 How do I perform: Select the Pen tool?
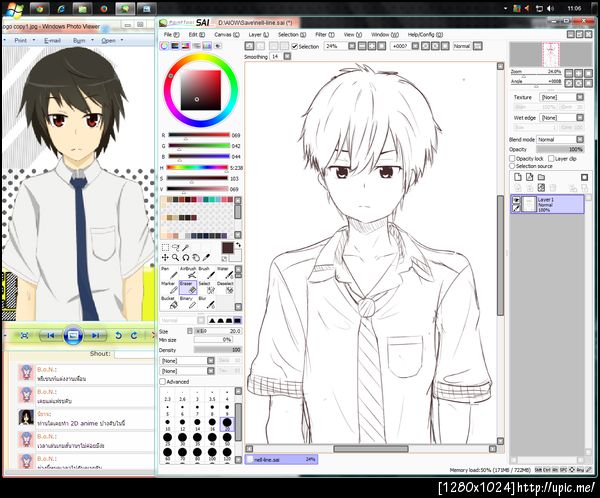click(169, 273)
